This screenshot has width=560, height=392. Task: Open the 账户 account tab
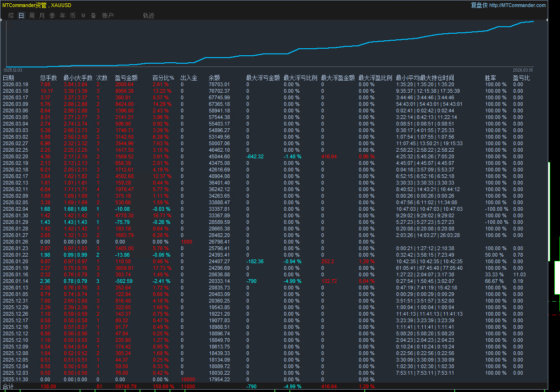coord(108,15)
